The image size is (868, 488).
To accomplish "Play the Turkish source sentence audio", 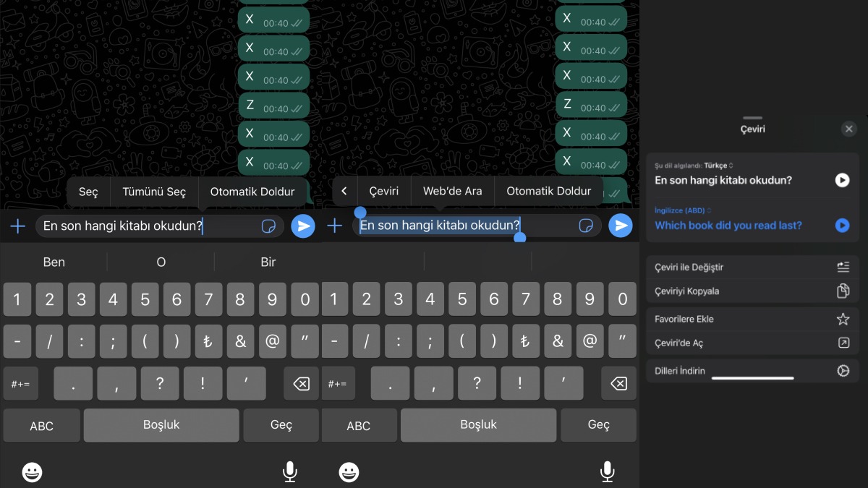I will click(842, 180).
